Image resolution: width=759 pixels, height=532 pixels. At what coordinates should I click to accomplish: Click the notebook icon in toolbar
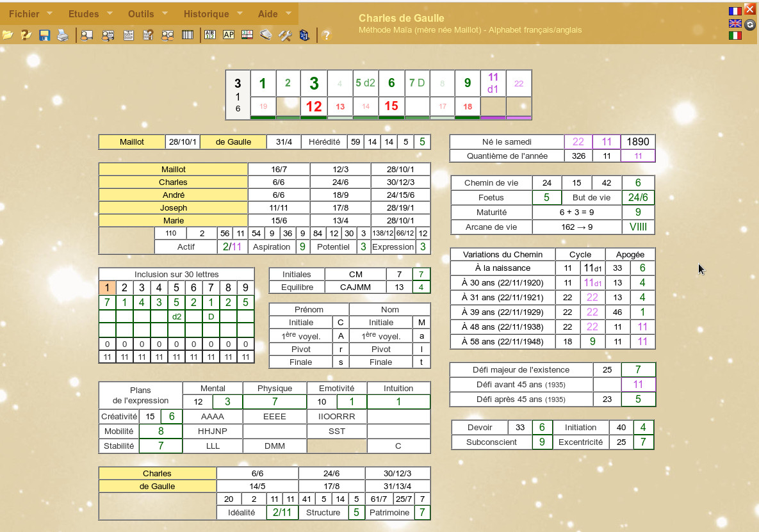click(x=266, y=35)
